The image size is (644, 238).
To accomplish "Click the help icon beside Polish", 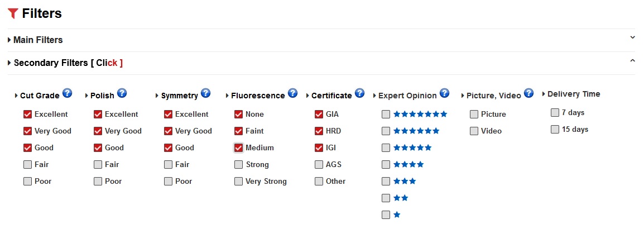I will pyautogui.click(x=122, y=93).
